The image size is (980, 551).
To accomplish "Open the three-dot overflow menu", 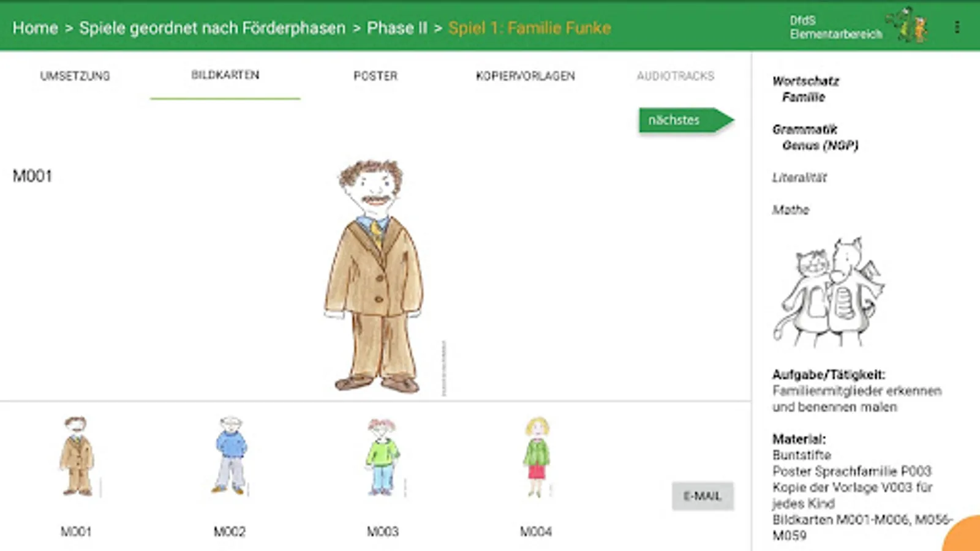I will point(957,27).
